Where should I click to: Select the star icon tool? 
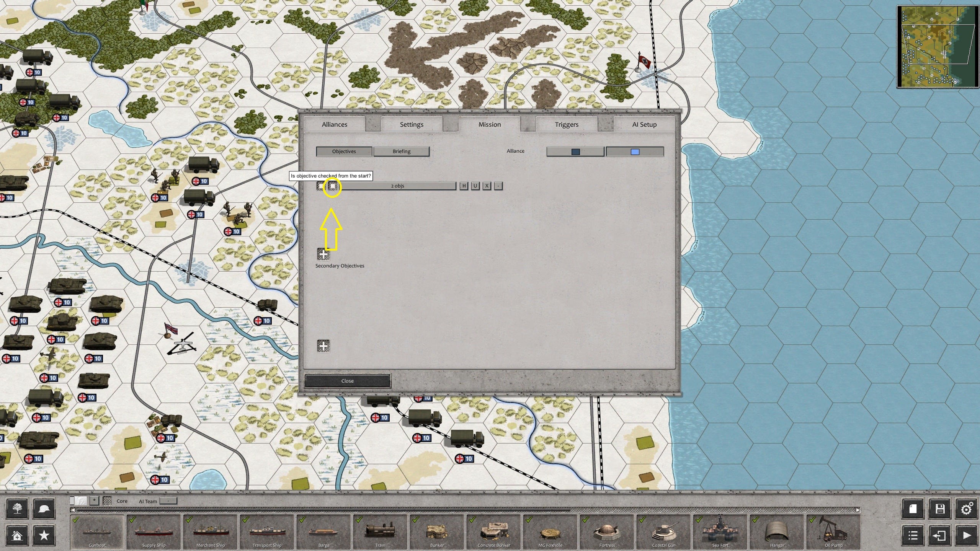[x=44, y=535]
